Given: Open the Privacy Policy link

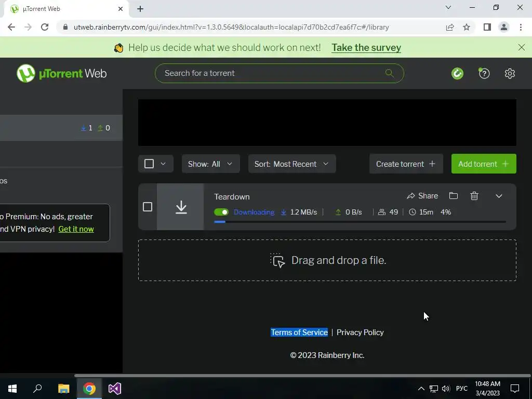Looking at the screenshot, I should click(360, 332).
